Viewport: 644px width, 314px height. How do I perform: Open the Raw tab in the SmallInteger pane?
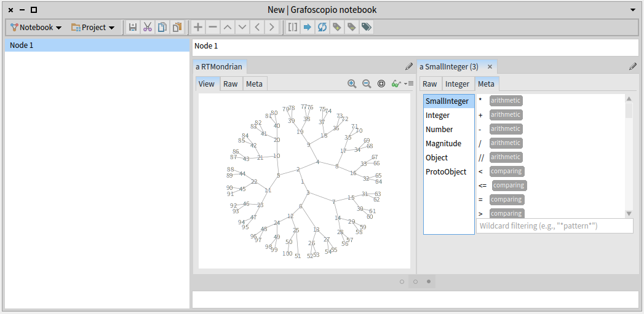point(430,84)
